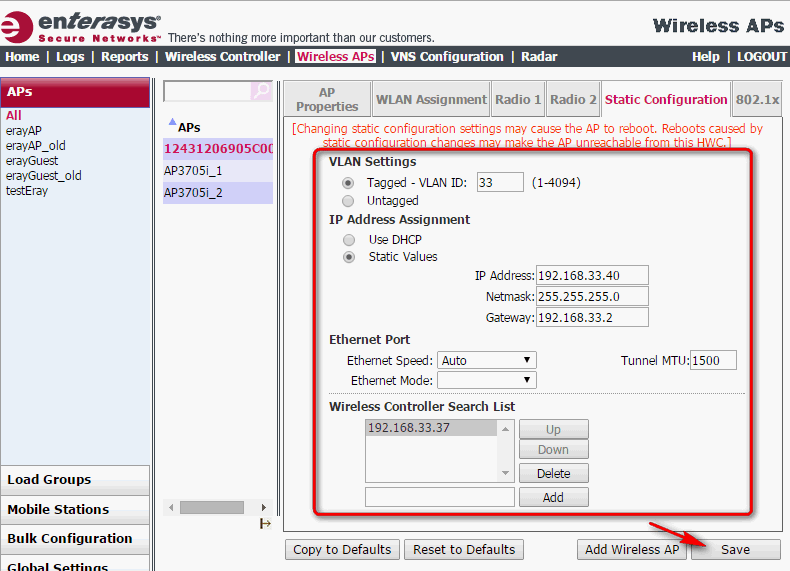Click the Copy to Defaults button
Viewport: 790px width, 571px height.
pyautogui.click(x=342, y=549)
